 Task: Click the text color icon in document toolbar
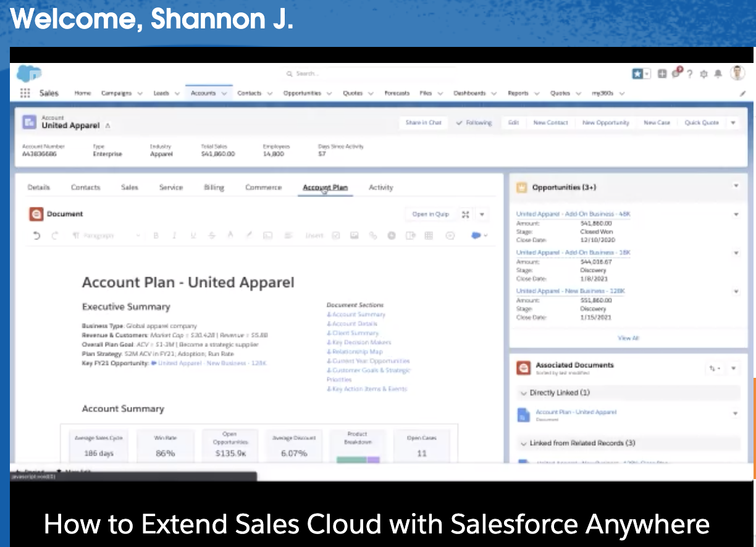230,235
